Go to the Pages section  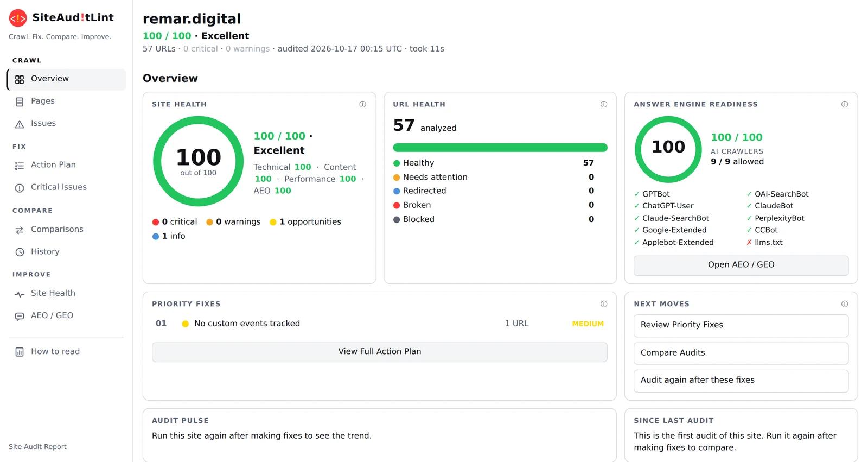coord(66,102)
